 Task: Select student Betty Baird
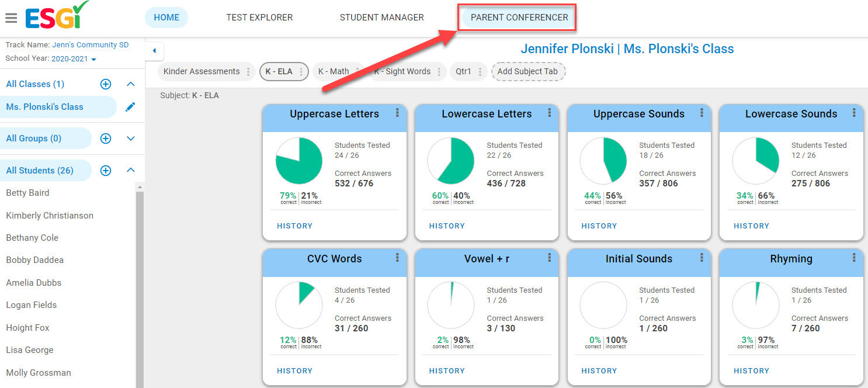(x=27, y=193)
